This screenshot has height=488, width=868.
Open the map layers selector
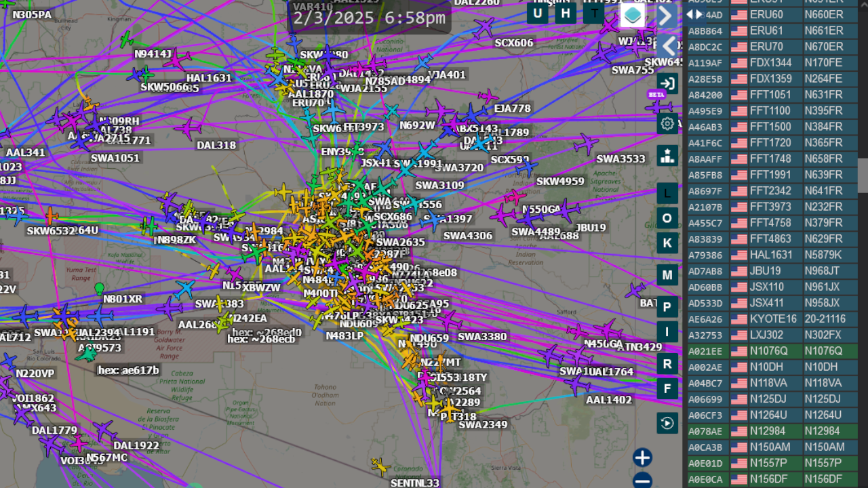click(633, 15)
